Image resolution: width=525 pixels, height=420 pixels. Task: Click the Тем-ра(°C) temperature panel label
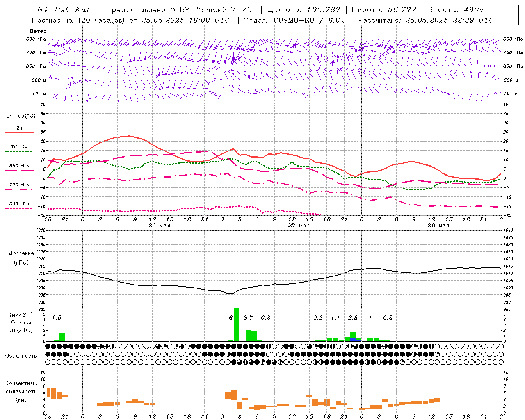pyautogui.click(x=19, y=116)
